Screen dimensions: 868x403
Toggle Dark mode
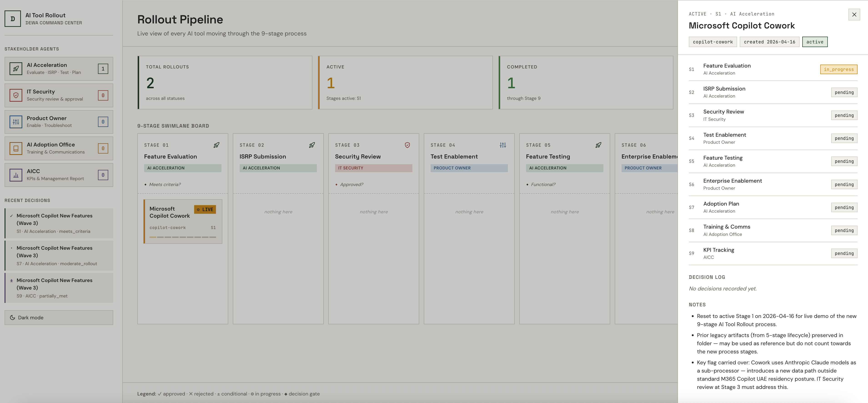(x=59, y=317)
